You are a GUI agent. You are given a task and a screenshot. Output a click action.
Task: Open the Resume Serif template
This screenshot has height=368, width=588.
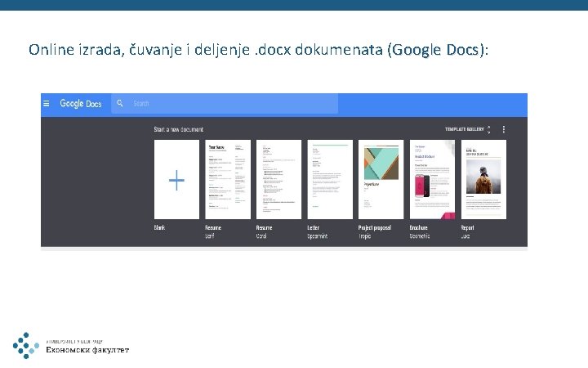(228, 179)
